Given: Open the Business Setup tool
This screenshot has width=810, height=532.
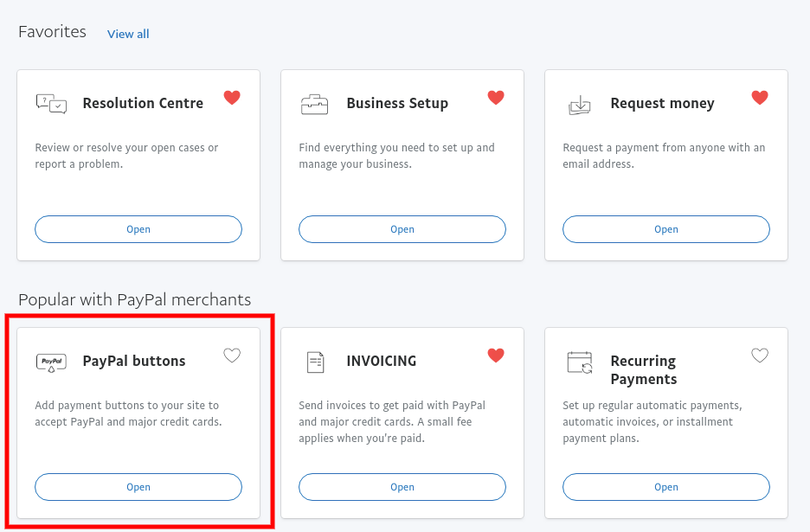Looking at the screenshot, I should (x=402, y=229).
